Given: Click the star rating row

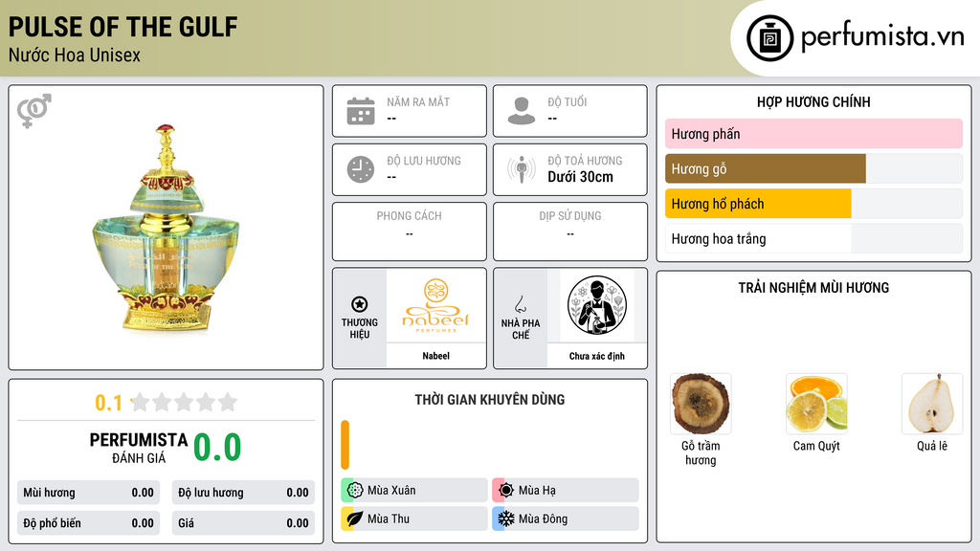Looking at the screenshot, I should tap(184, 402).
